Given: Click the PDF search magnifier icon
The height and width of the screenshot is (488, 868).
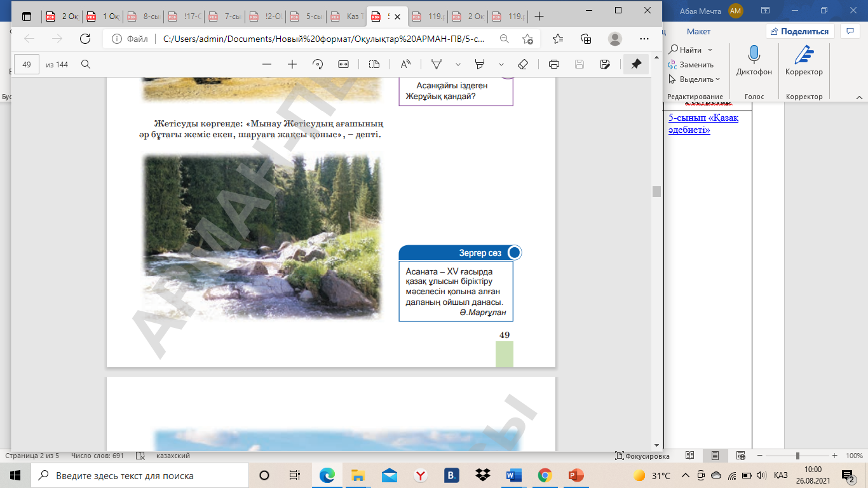Looking at the screenshot, I should pos(86,64).
